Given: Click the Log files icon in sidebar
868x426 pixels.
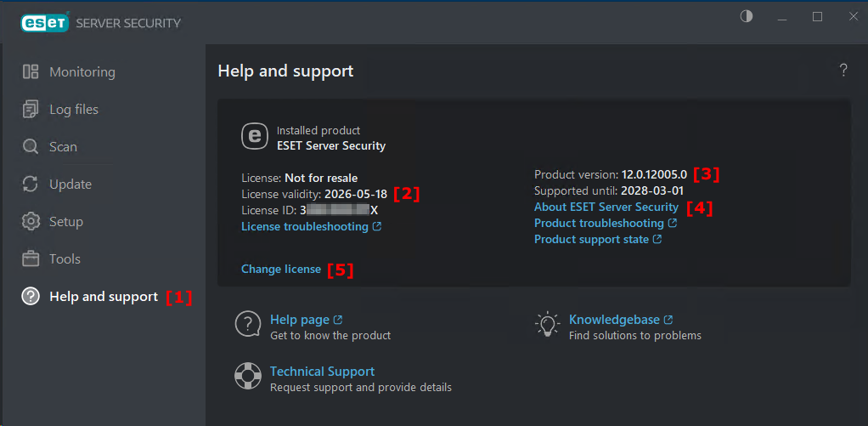Looking at the screenshot, I should (x=31, y=110).
